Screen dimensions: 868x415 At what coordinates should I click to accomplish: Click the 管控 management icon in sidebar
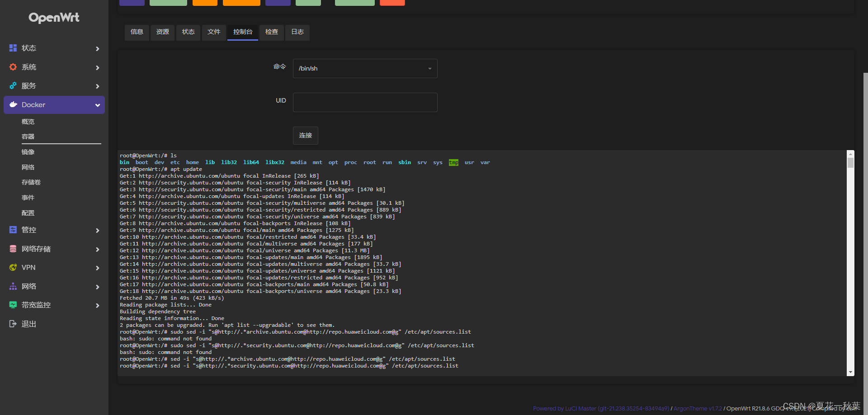(13, 230)
